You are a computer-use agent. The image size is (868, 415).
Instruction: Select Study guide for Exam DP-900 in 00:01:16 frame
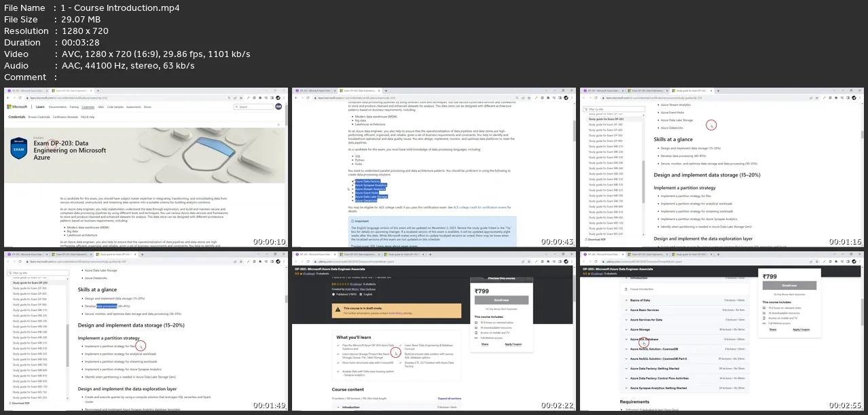(x=607, y=141)
